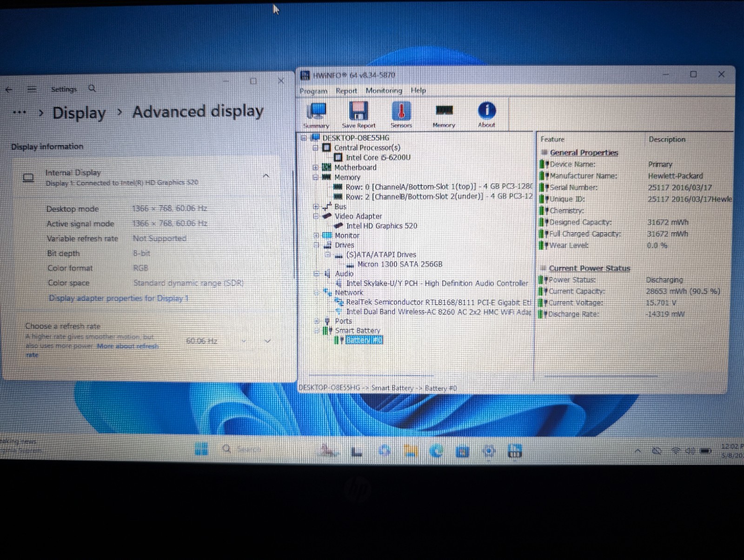
Task: Select Intel Core i5-6200U in the tree
Action: (x=378, y=158)
